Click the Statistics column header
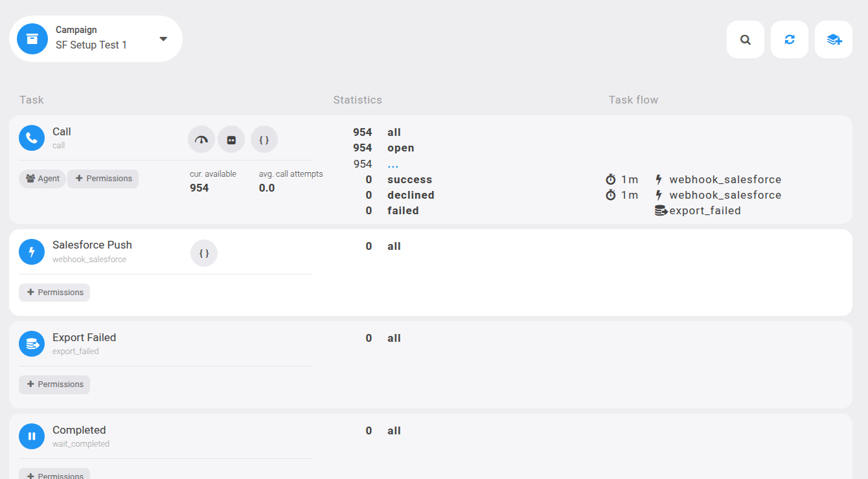This screenshot has height=479, width=868. click(358, 100)
